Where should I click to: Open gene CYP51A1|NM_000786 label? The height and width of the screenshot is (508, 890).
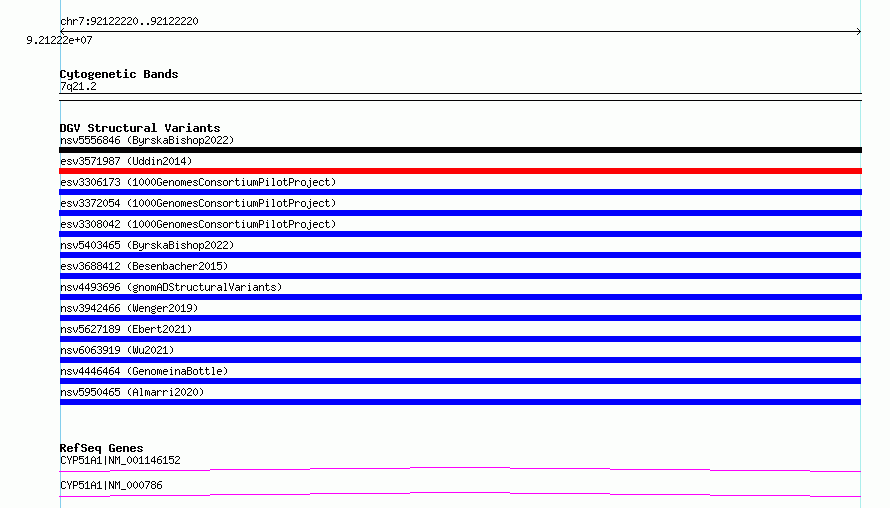click(111, 485)
